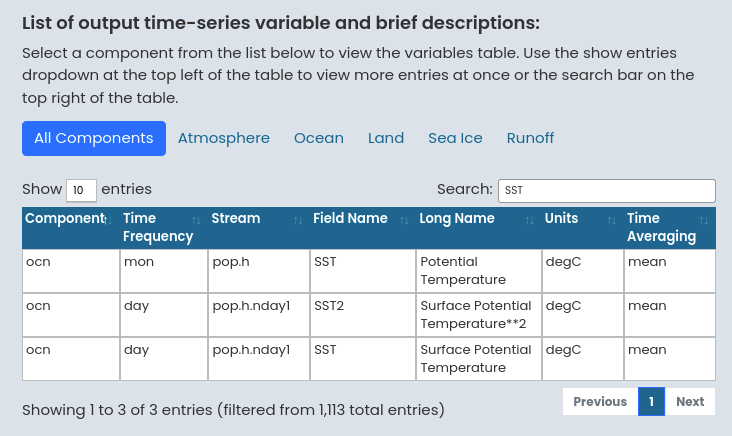The height and width of the screenshot is (436, 732).
Task: Sort by Units column arrows
Action: 612,220
